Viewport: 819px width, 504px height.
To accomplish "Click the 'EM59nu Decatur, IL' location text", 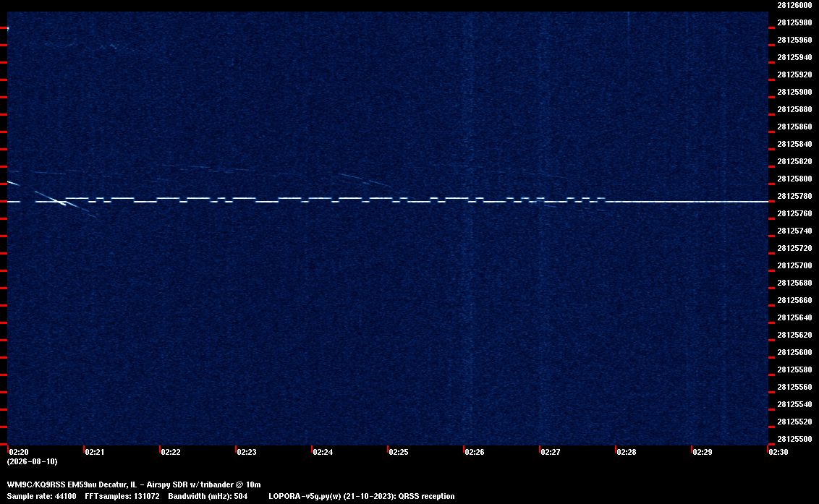I will tap(103, 484).
